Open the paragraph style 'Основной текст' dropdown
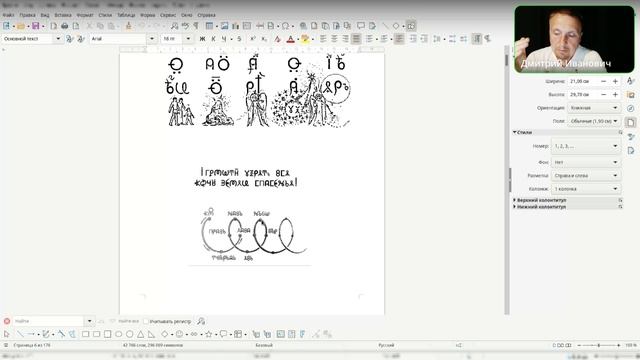This screenshot has height=360, width=640. 58,39
